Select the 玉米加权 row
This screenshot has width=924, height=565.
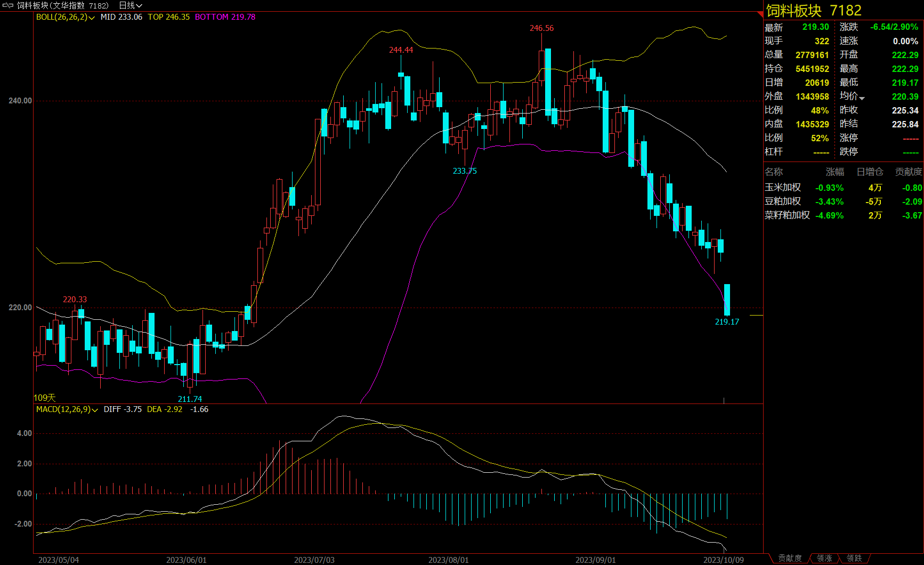(x=844, y=188)
